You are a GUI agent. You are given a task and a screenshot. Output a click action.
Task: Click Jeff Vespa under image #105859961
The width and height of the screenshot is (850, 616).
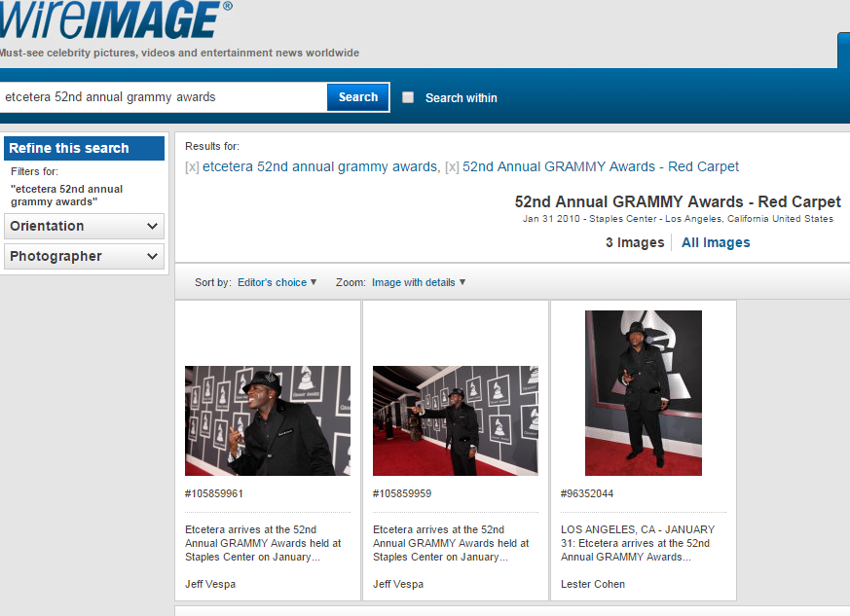(x=210, y=584)
